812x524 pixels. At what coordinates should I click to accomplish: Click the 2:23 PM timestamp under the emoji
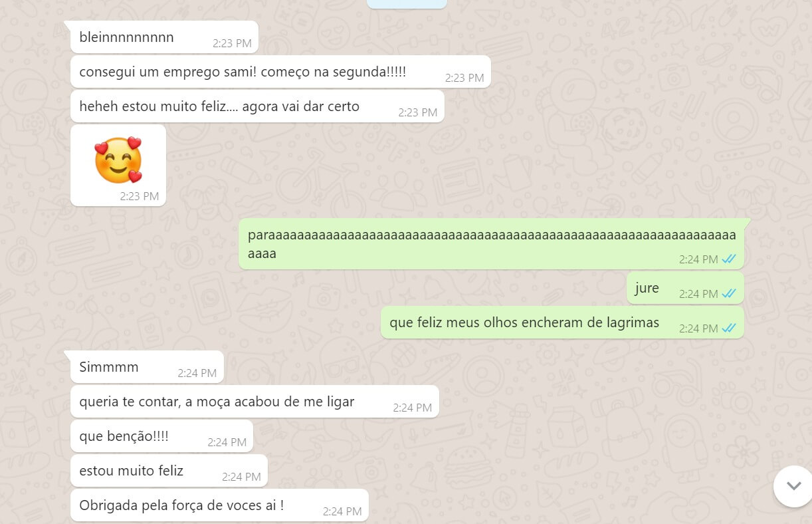pos(140,196)
